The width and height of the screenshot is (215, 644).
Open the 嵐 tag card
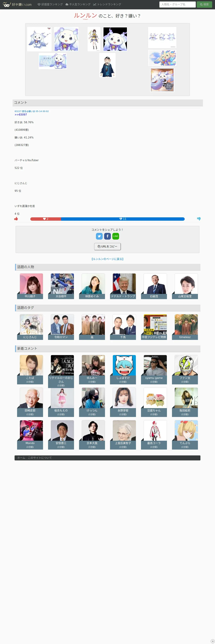[92, 327]
